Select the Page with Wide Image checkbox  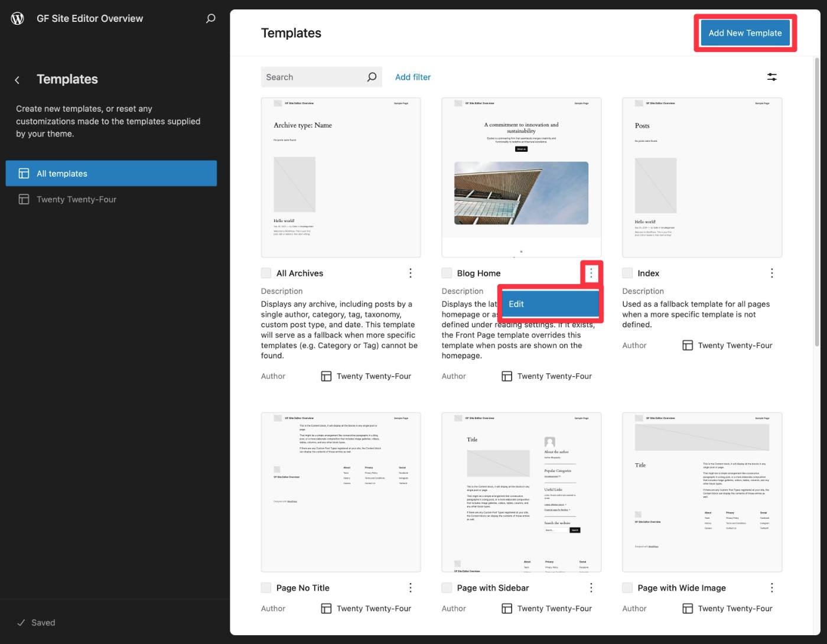point(627,588)
